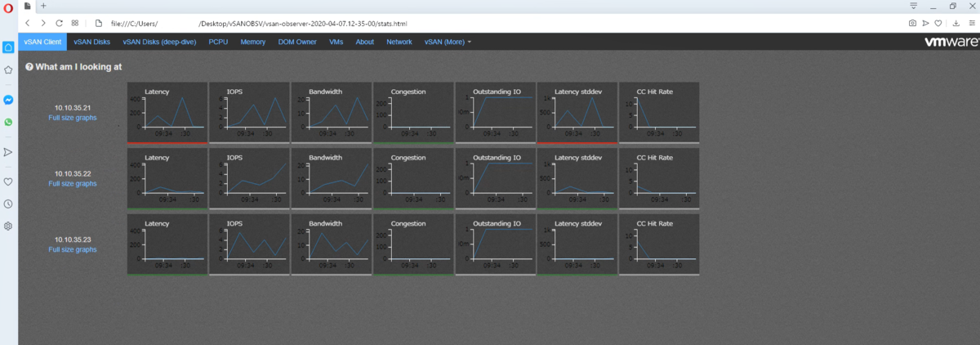Image resolution: width=980 pixels, height=345 pixels.
Task: Open Full size graphs for 10.10.35.21
Action: point(73,118)
